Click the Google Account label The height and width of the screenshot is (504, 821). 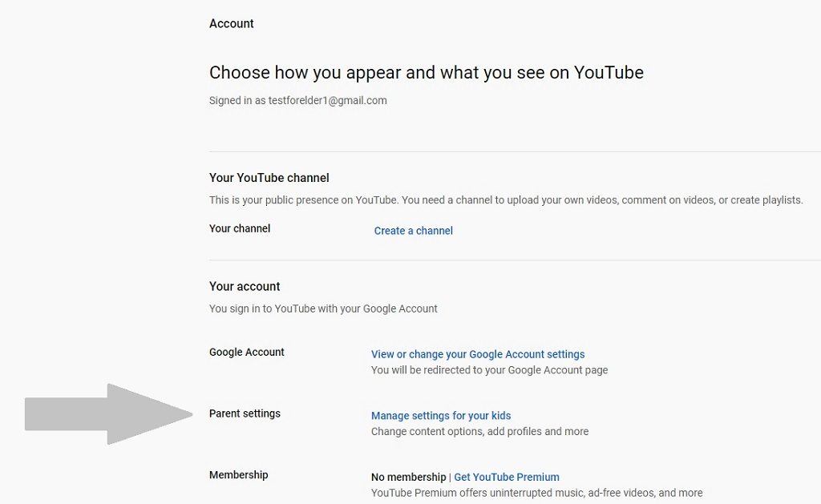(247, 353)
